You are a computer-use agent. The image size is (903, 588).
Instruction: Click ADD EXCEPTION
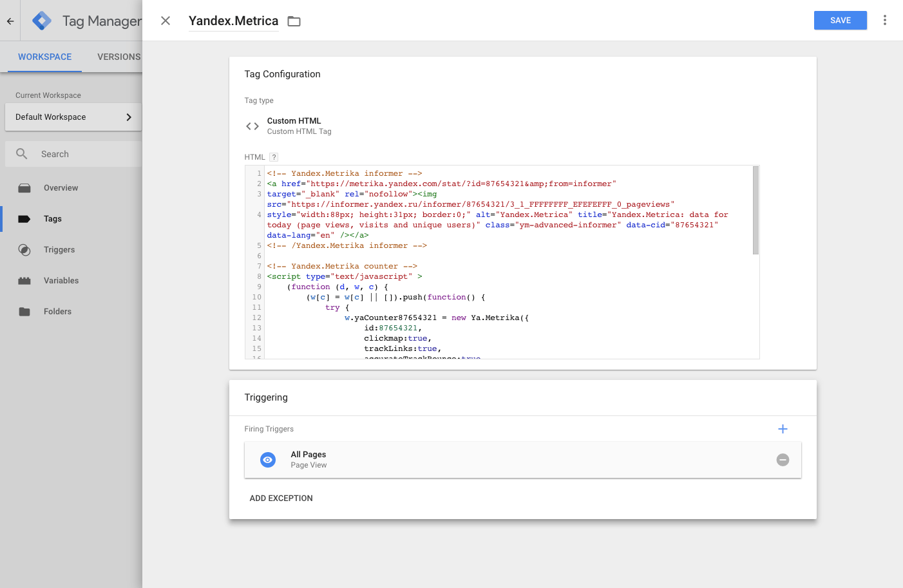tap(281, 498)
